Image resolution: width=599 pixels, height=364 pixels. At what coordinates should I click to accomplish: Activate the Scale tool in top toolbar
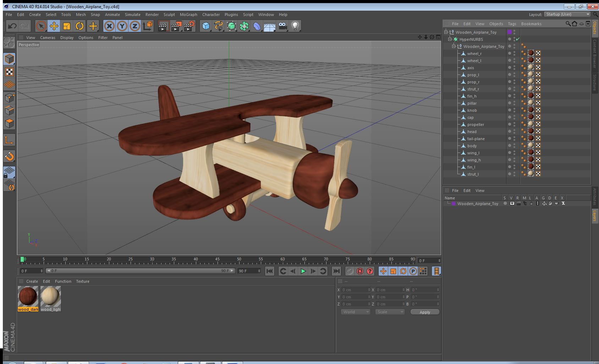click(67, 26)
